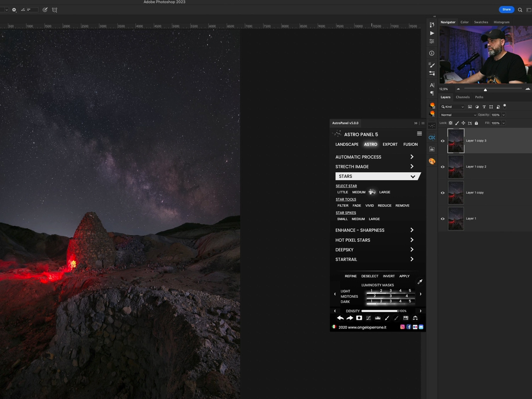Click the undo back-arrow icon in Astro Panel
The image size is (532, 399).
[340, 318]
